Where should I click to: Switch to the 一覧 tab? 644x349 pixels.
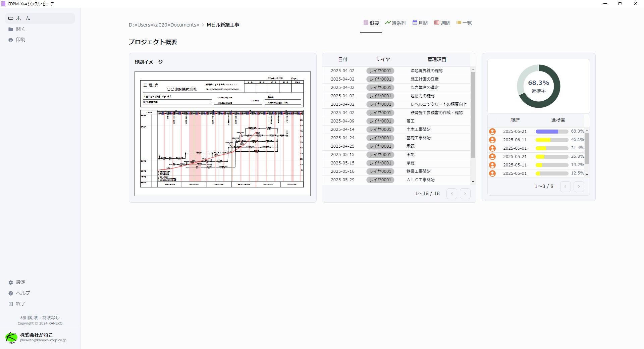464,23
